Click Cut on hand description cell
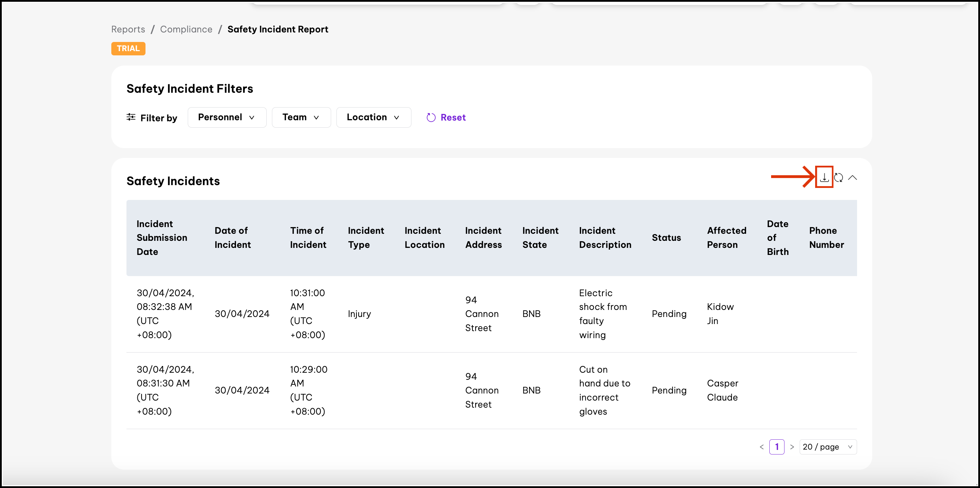The width and height of the screenshot is (980, 488). pyautogui.click(x=604, y=391)
